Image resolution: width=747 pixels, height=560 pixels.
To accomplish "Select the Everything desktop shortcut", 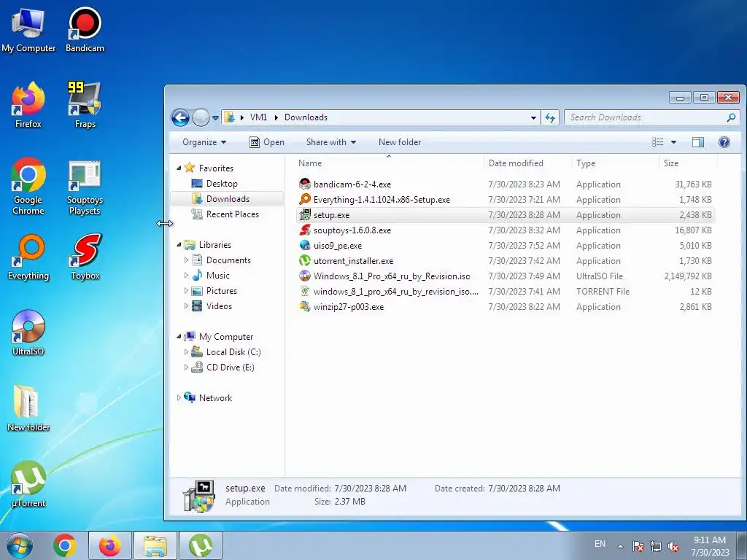I will (28, 257).
